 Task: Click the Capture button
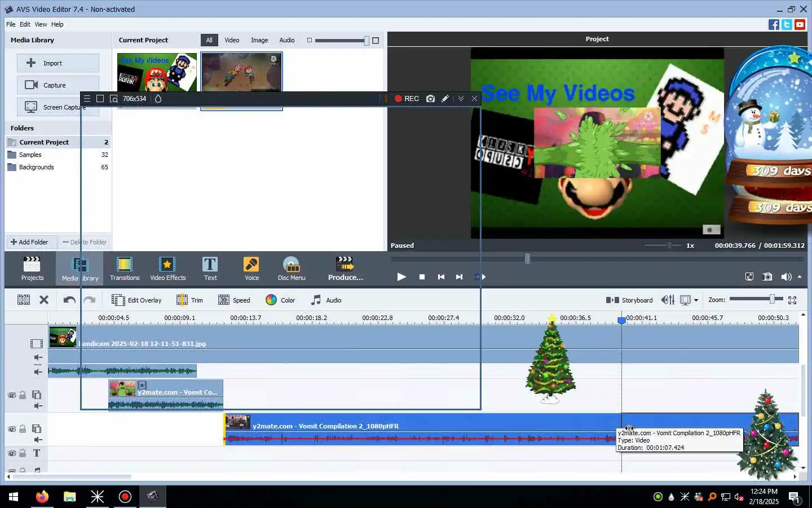click(58, 85)
